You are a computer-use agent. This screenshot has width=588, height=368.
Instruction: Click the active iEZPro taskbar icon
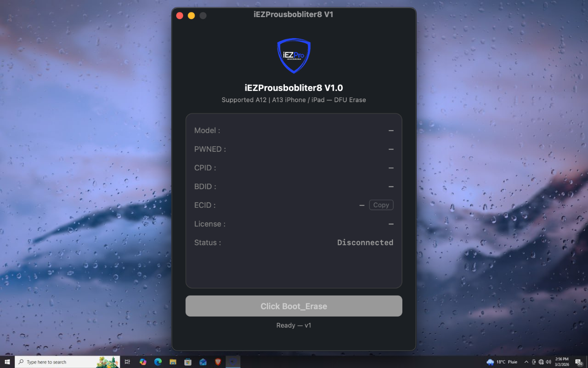point(233,362)
